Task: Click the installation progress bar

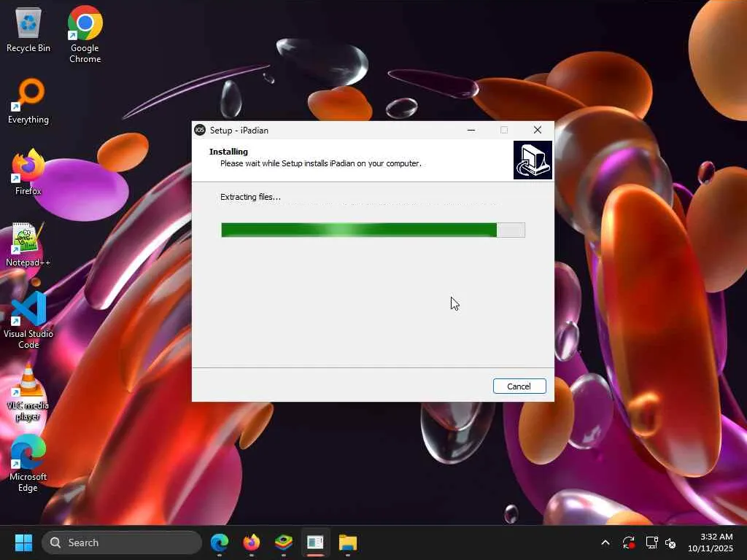Action: (373, 230)
